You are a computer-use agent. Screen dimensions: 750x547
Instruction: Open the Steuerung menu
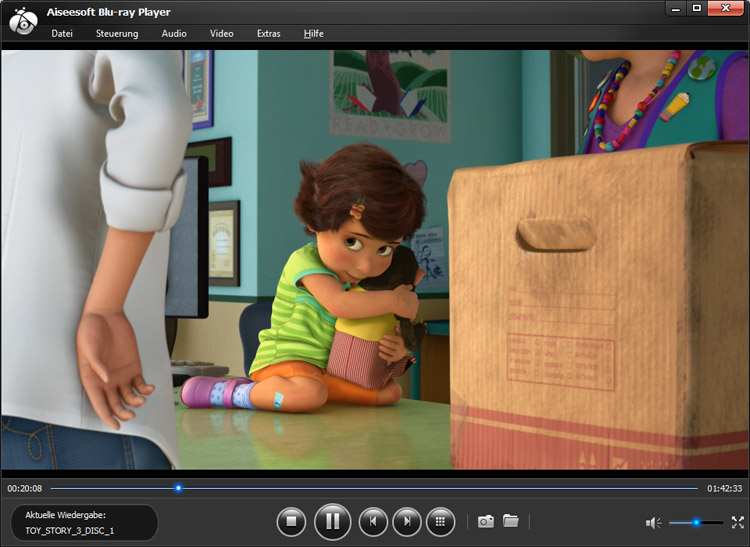[117, 34]
